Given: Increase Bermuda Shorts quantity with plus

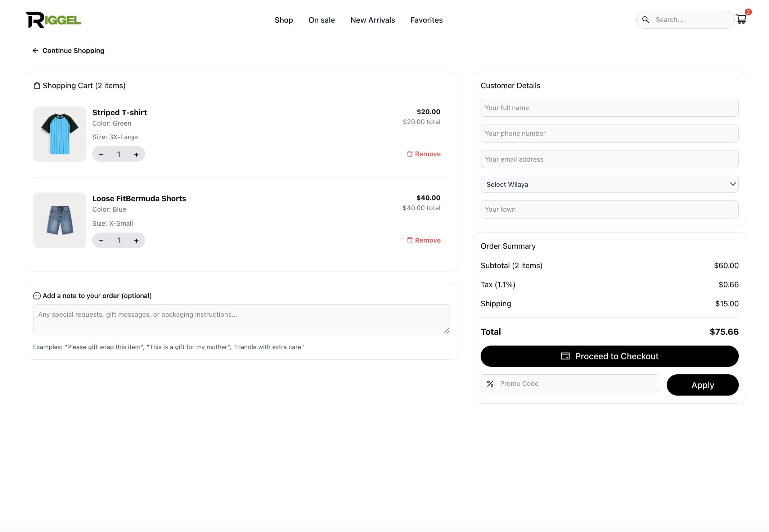Looking at the screenshot, I should pos(136,240).
